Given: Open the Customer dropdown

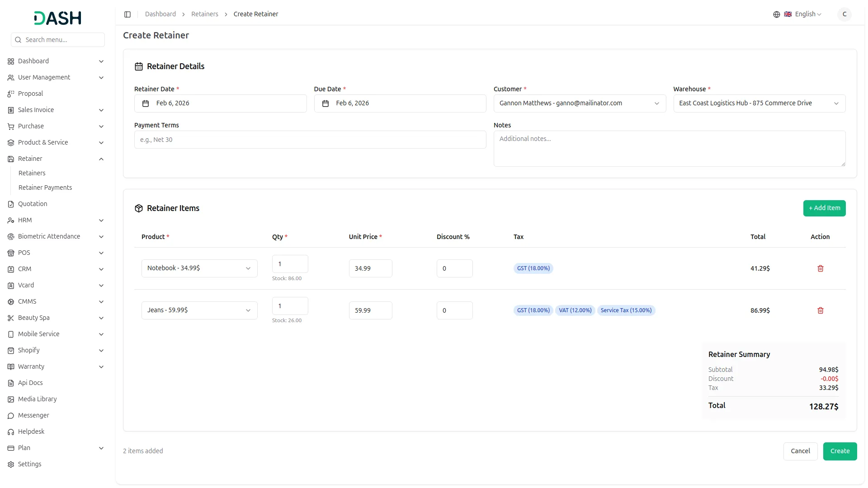Looking at the screenshot, I should 580,103.
